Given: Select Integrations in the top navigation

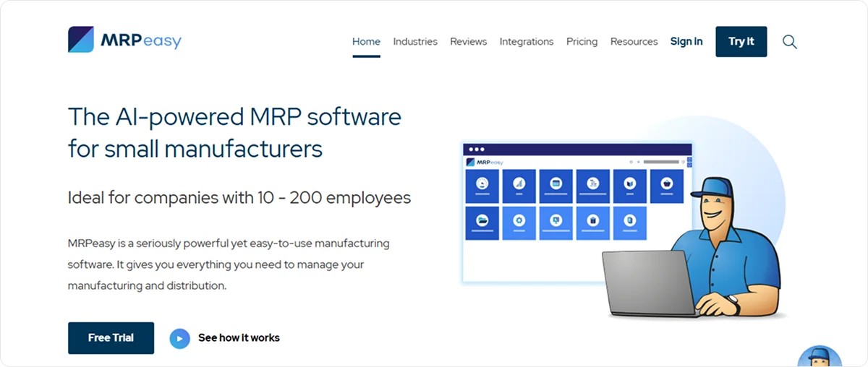Looking at the screenshot, I should [x=527, y=42].
